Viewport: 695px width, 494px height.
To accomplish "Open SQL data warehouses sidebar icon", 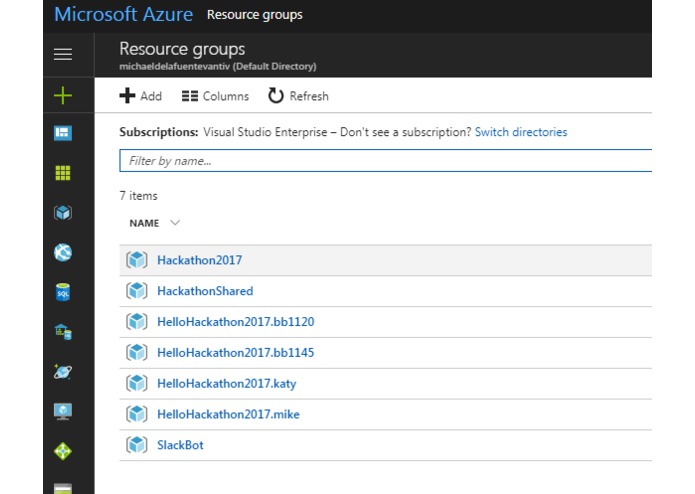I will point(62,332).
